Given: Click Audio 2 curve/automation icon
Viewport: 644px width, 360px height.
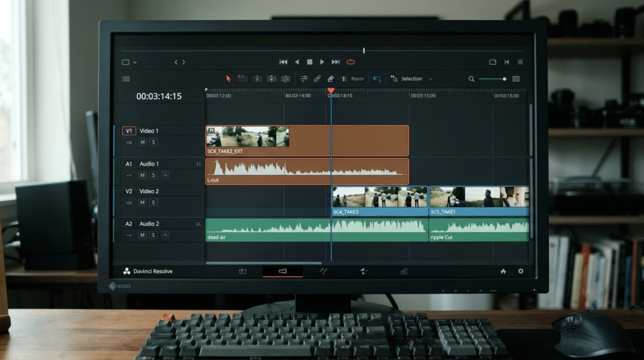Looking at the screenshot, I should [x=165, y=235].
